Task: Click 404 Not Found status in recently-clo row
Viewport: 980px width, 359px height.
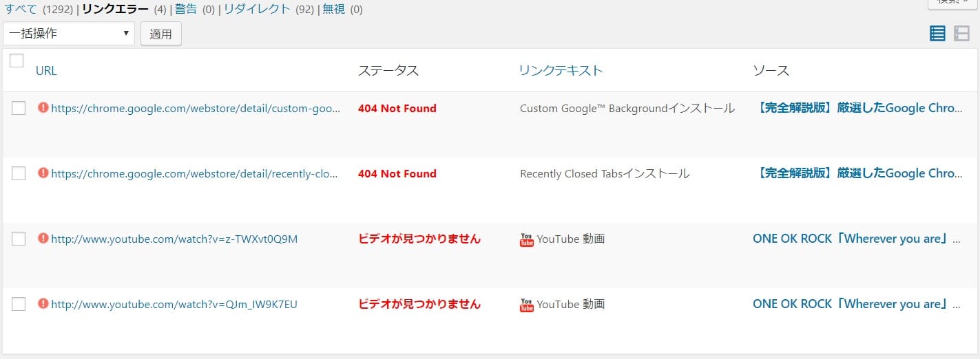Action: point(397,173)
